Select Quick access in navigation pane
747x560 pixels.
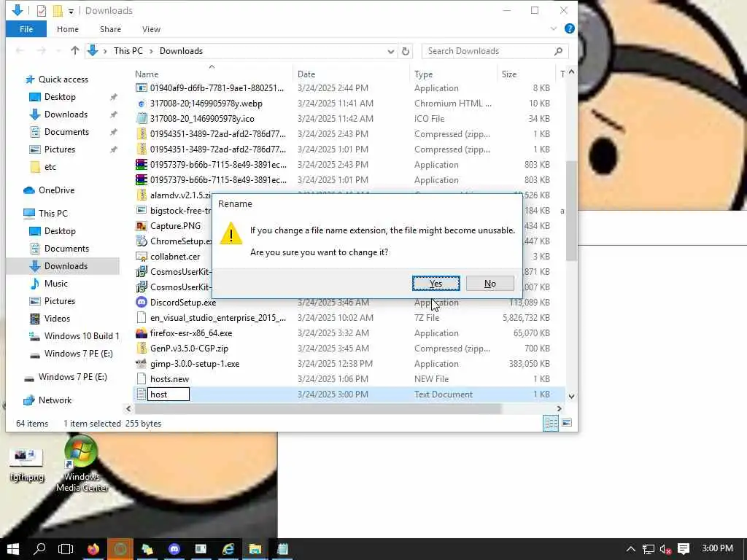click(63, 79)
